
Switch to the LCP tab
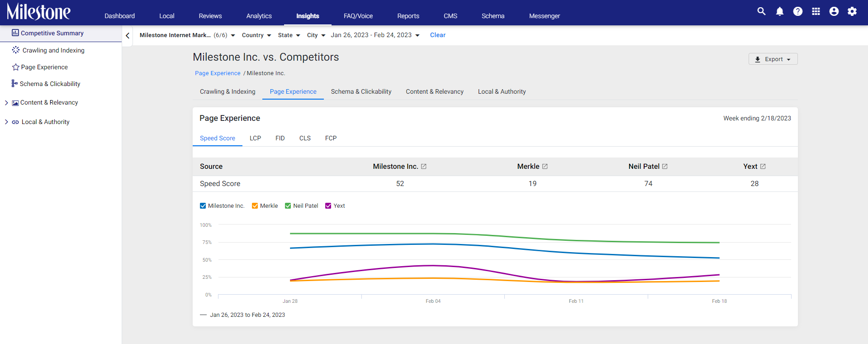[255, 138]
